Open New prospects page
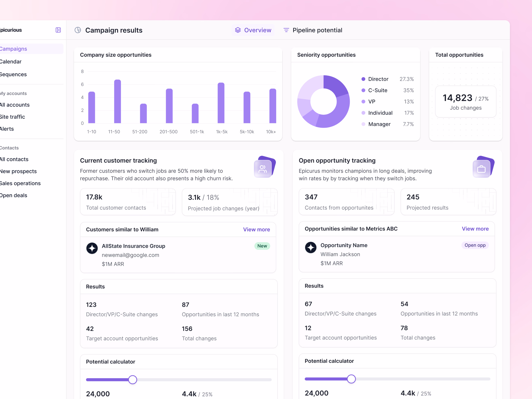The image size is (532, 399). pyautogui.click(x=18, y=171)
